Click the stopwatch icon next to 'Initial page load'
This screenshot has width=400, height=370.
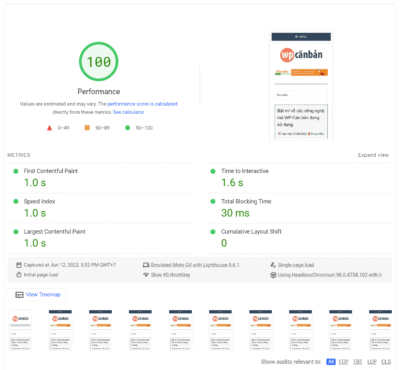click(x=19, y=275)
